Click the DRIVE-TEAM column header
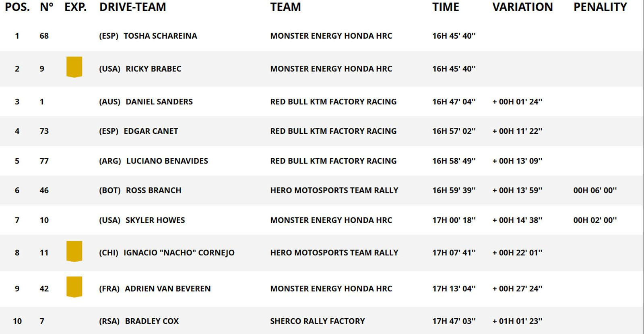 coord(132,7)
